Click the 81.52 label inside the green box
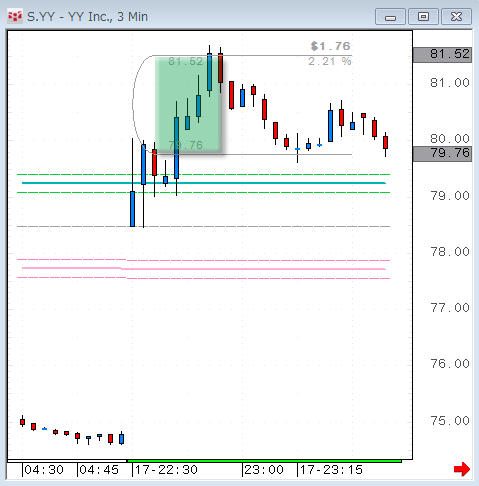 tap(185, 61)
